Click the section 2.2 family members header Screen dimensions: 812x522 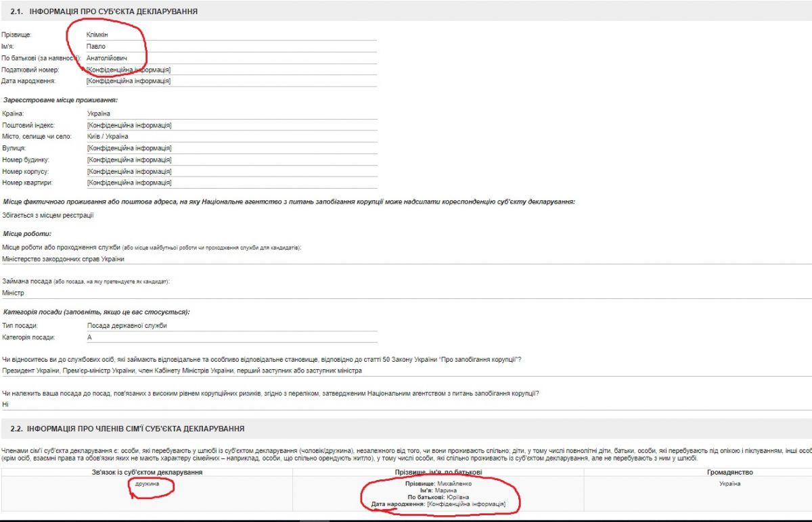click(x=127, y=429)
